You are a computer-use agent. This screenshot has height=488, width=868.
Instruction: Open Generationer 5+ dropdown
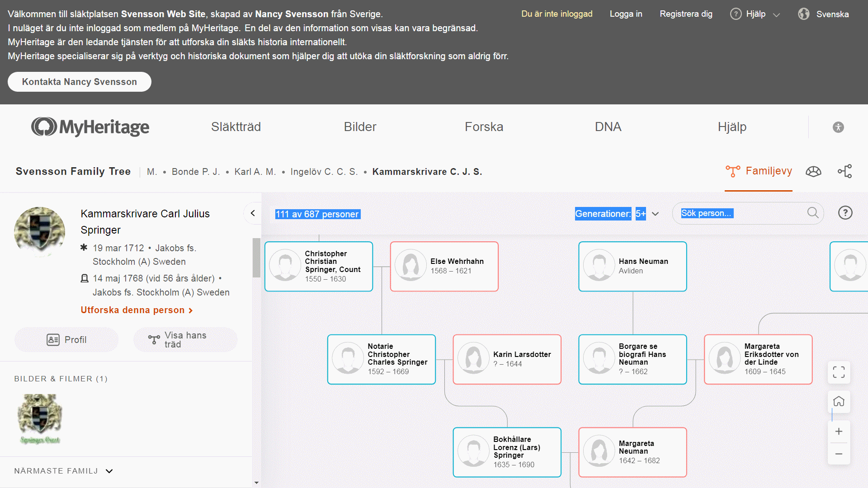(x=617, y=214)
